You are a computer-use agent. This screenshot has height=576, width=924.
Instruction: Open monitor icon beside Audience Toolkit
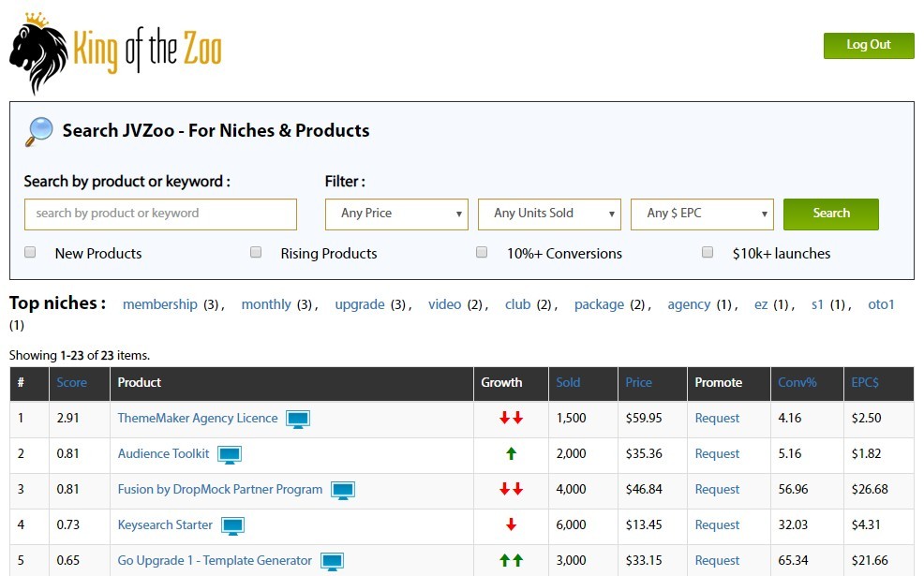coord(230,454)
